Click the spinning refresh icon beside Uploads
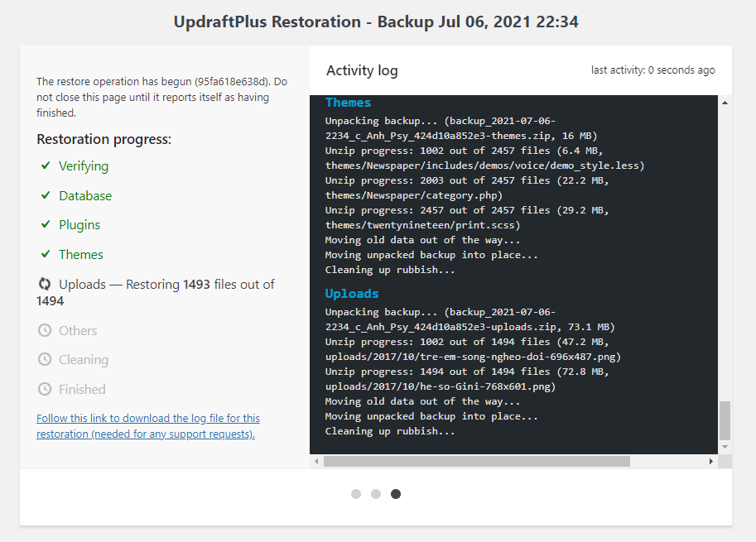 pyautogui.click(x=45, y=285)
